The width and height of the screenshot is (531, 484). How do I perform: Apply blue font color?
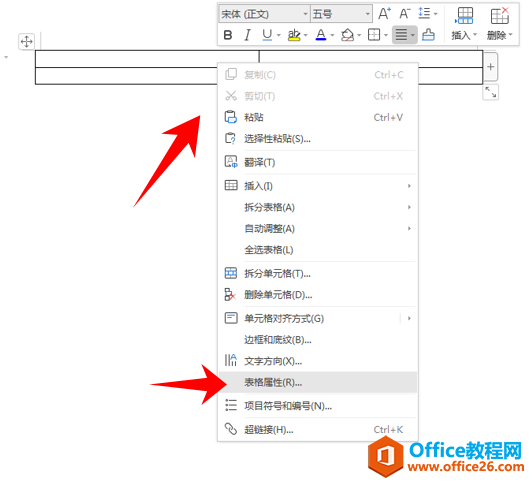click(321, 35)
